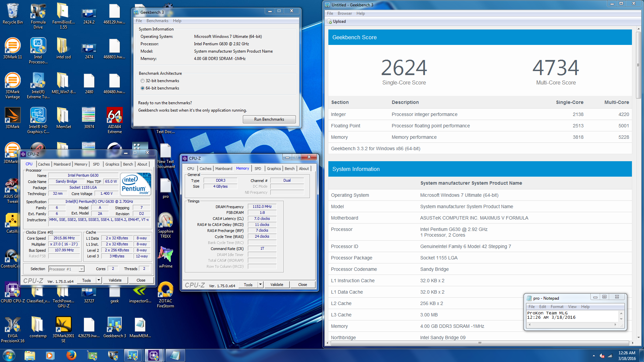The image size is (644, 362).
Task: Click the 4734 Multi-Core Score value
Action: pos(556,68)
